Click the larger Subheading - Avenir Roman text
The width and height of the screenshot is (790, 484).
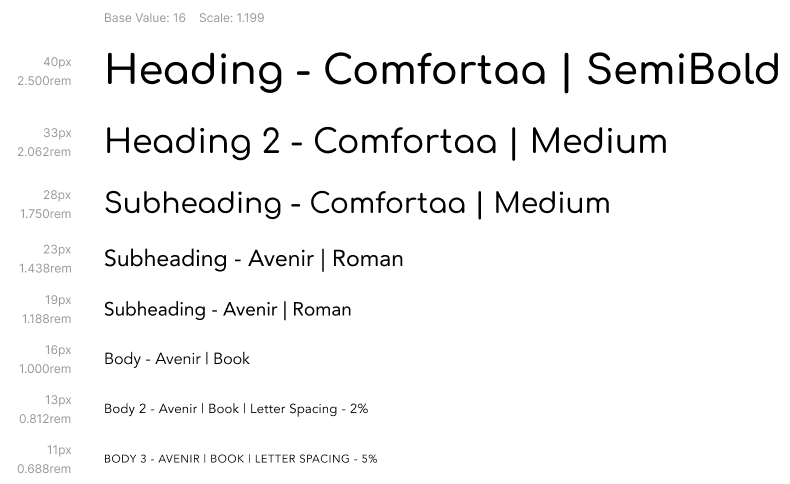tap(253, 259)
